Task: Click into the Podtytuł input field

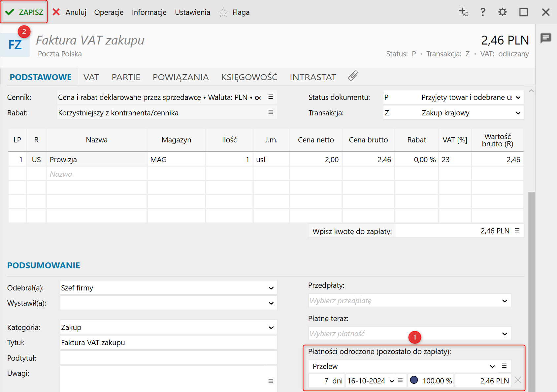Action: click(168, 358)
